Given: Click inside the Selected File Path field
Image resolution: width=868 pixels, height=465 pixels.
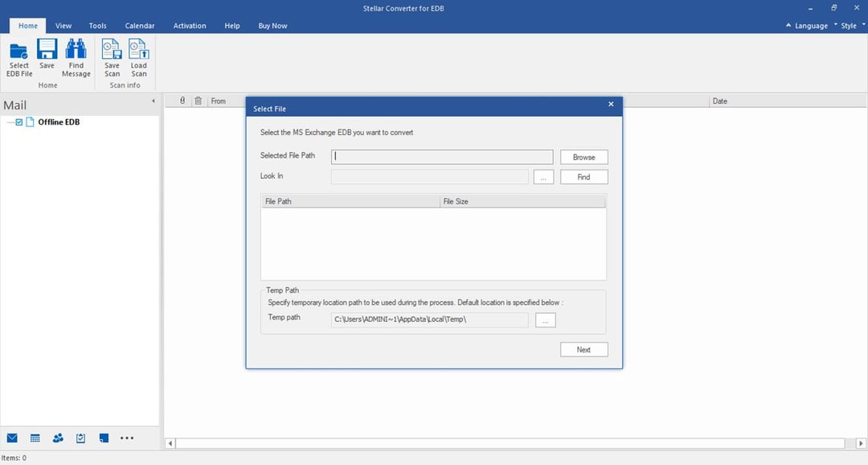Looking at the screenshot, I should (441, 156).
